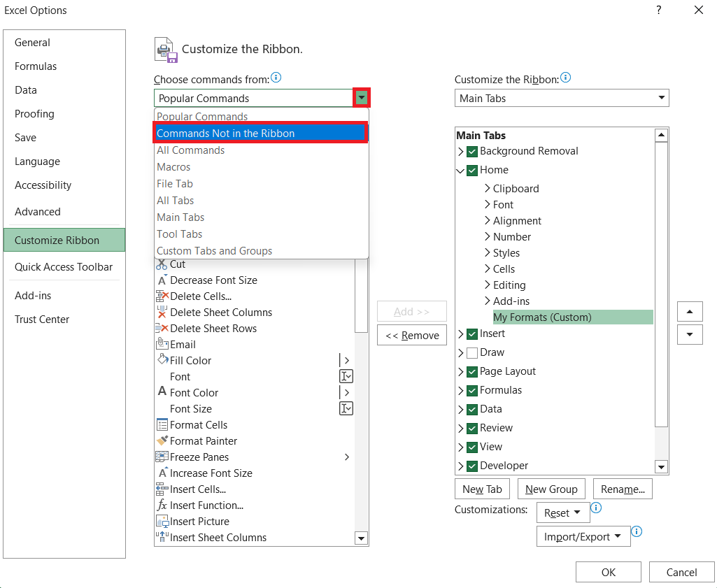Image resolution: width=717 pixels, height=588 pixels.
Task: Click the New Group button
Action: pos(551,489)
